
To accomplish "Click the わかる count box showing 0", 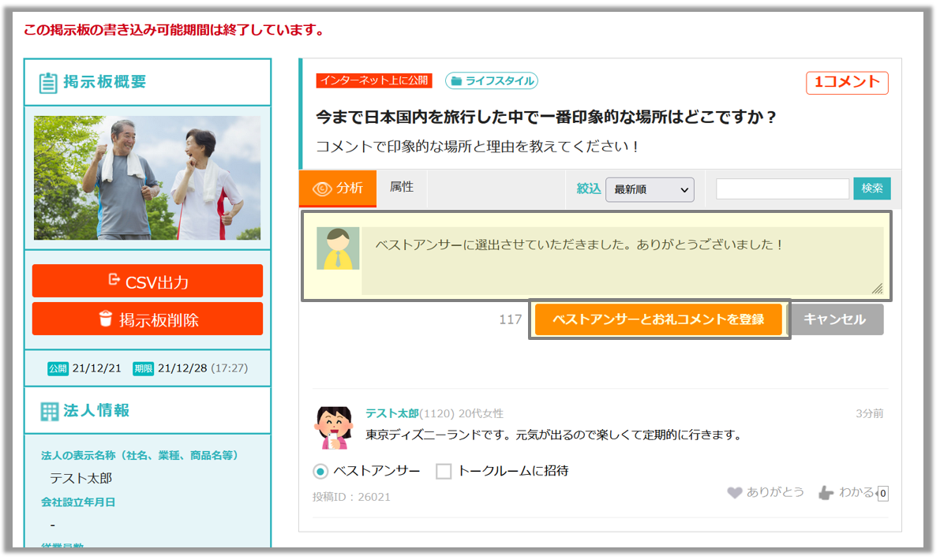I will (x=883, y=494).
